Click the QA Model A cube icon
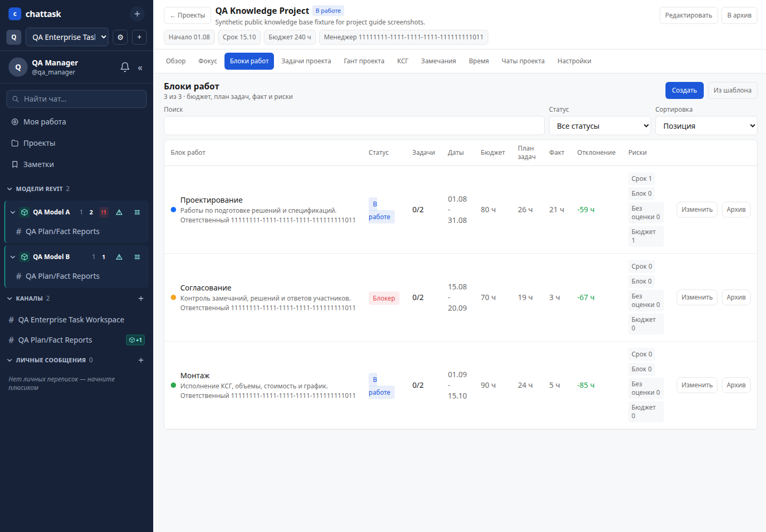Screen dimensions: 766x532 pyautogui.click(x=24, y=212)
